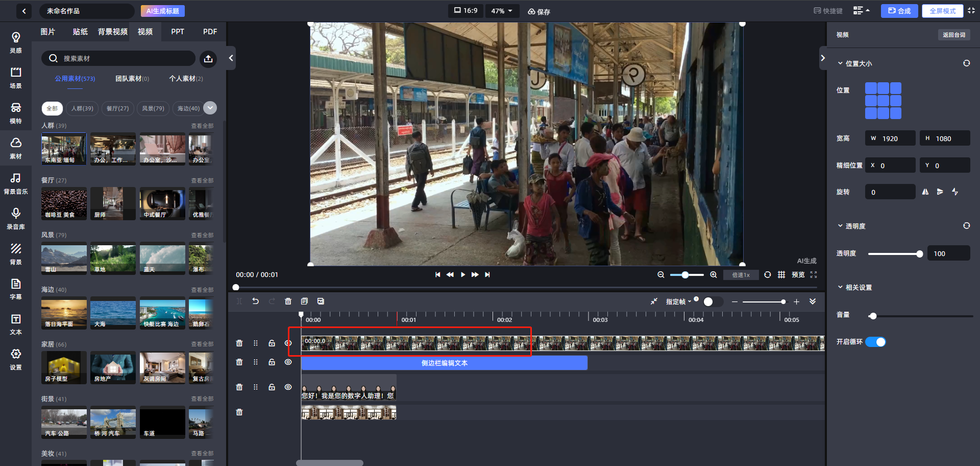The height and width of the screenshot is (466, 980).
Task: Click the 合成 compose button
Action: point(899,11)
